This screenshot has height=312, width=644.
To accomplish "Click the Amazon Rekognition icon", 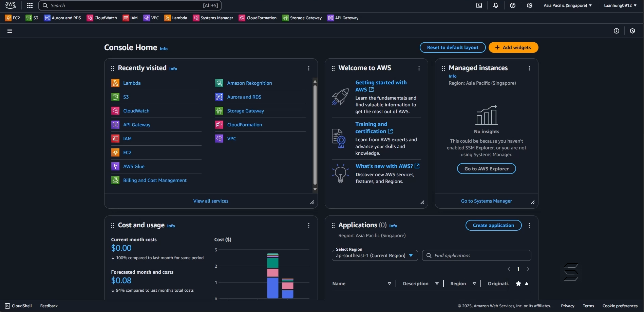I will point(219,83).
